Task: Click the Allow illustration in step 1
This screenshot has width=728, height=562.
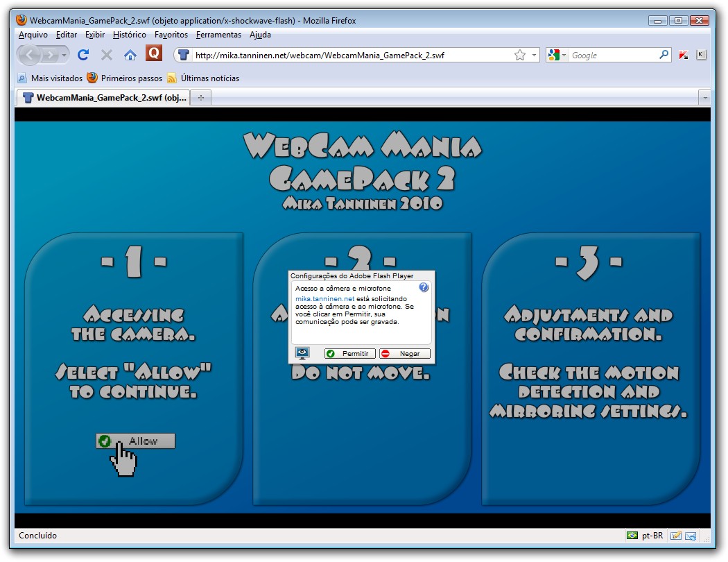Action: click(136, 441)
